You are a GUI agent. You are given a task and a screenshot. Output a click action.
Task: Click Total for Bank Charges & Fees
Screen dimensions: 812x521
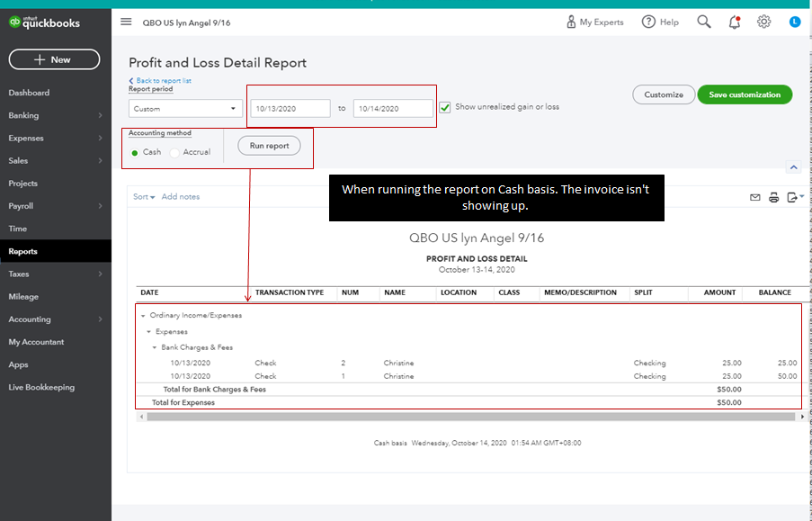(214, 390)
